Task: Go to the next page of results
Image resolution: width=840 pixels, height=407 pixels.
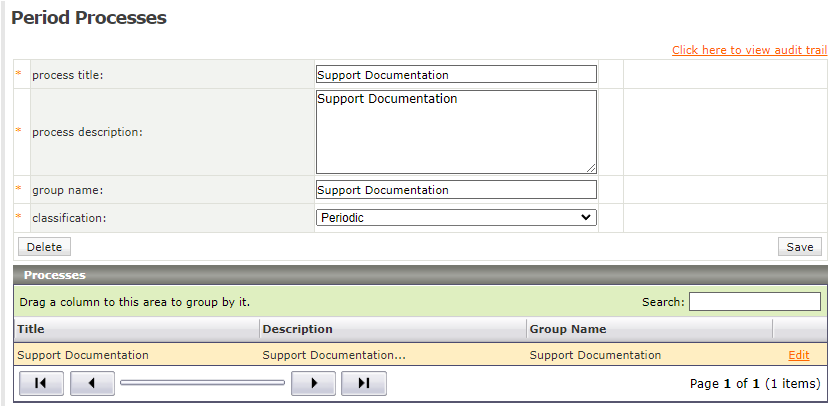Action: [x=313, y=383]
